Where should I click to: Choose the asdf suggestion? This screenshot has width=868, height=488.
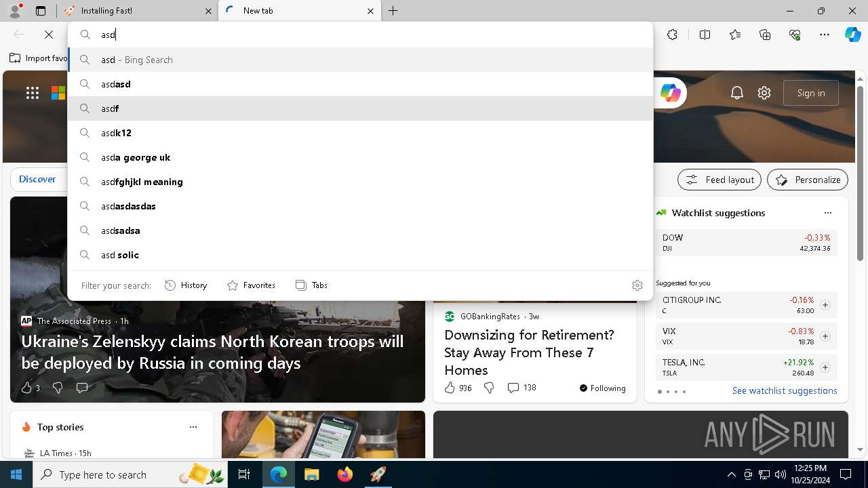click(x=361, y=108)
